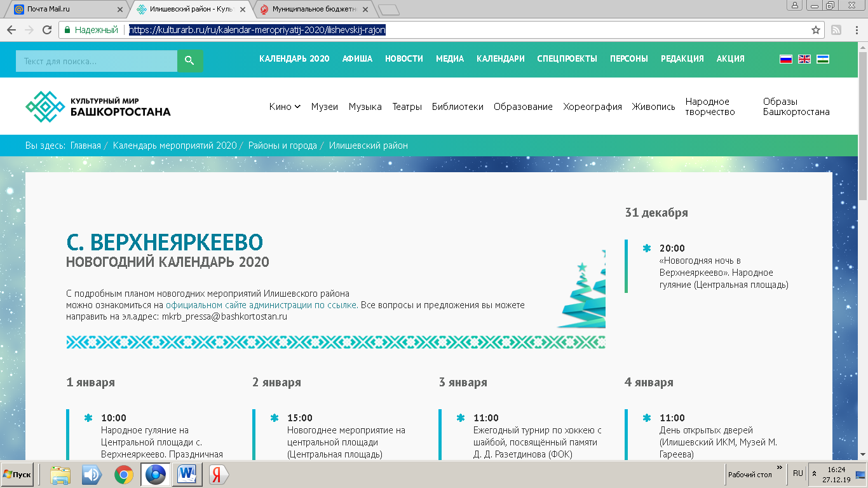Expand the Кино dropdown menu
This screenshot has height=488, width=868.
[285, 107]
